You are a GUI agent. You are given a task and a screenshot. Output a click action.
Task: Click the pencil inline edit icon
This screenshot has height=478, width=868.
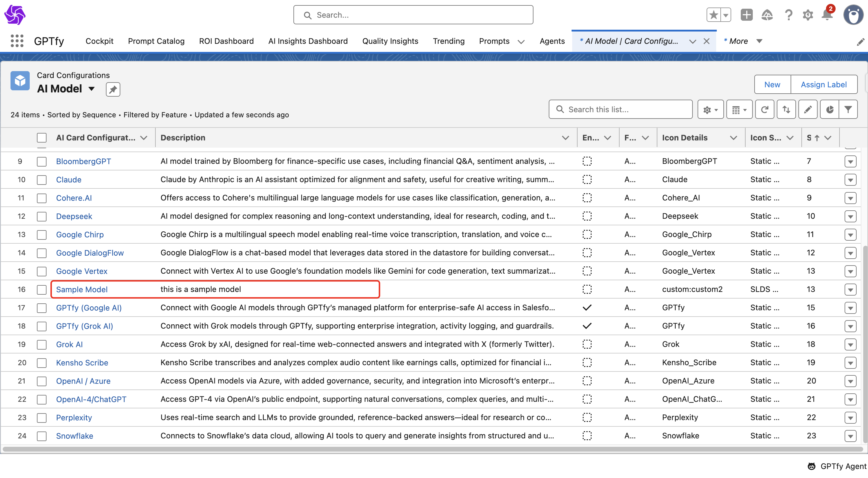[x=807, y=110]
